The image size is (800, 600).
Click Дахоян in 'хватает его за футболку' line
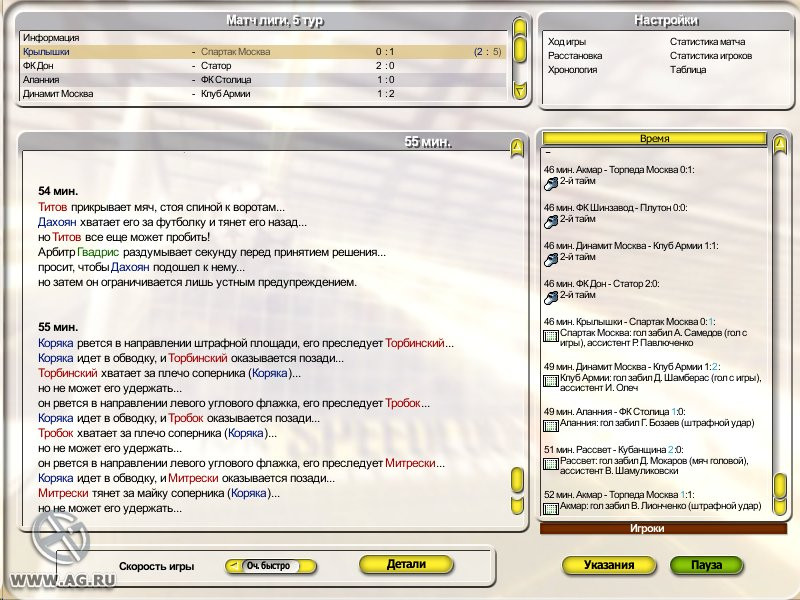(x=57, y=222)
